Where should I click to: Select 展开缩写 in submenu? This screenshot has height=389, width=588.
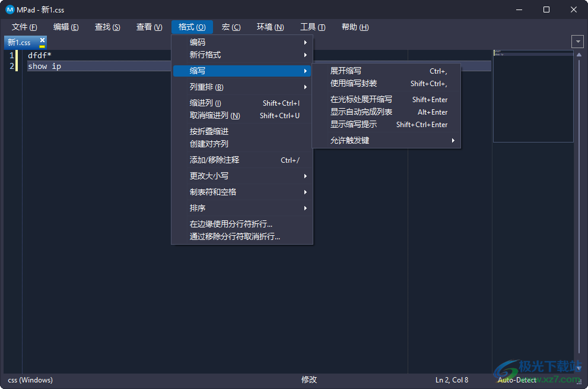click(386, 71)
